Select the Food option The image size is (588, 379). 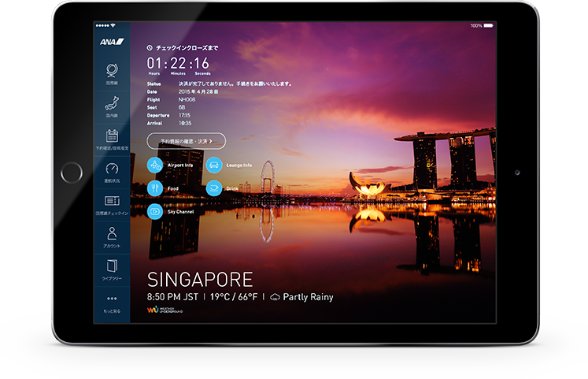tap(156, 188)
